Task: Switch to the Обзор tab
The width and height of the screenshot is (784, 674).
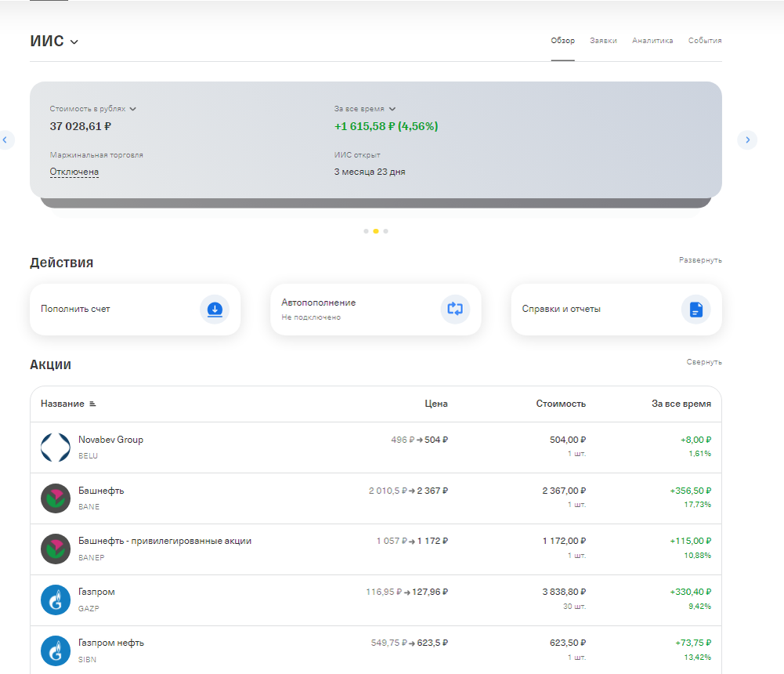Action: coord(562,41)
